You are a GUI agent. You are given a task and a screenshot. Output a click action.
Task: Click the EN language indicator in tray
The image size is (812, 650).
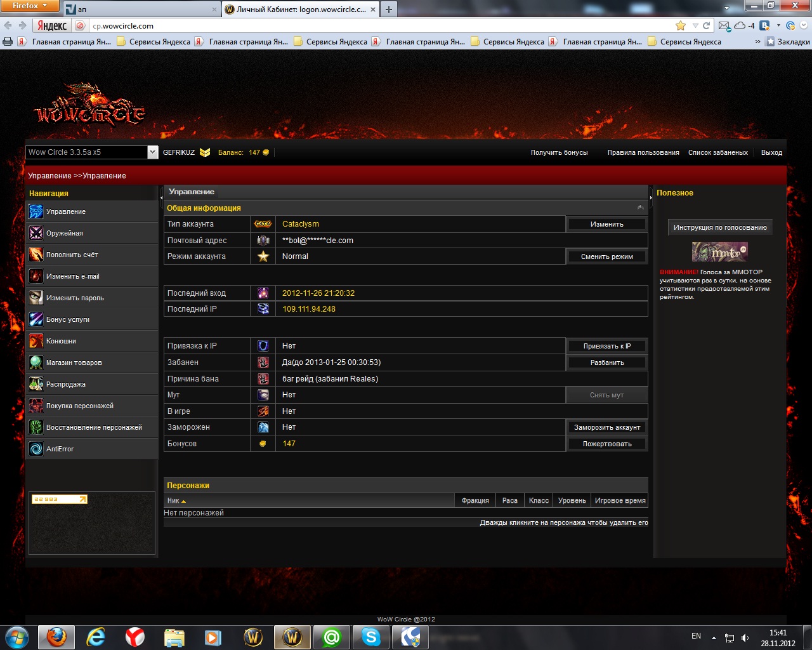696,636
